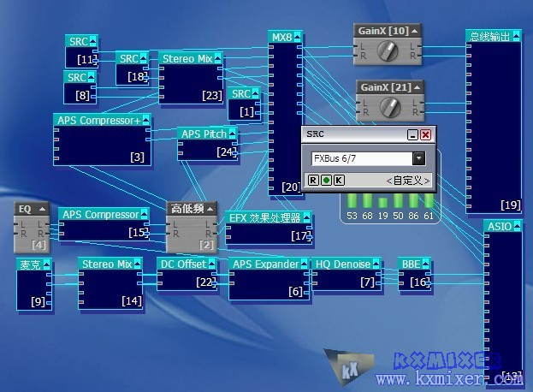Click the BBE module arrow icon
Screen dimensions: 533x392
(426, 264)
